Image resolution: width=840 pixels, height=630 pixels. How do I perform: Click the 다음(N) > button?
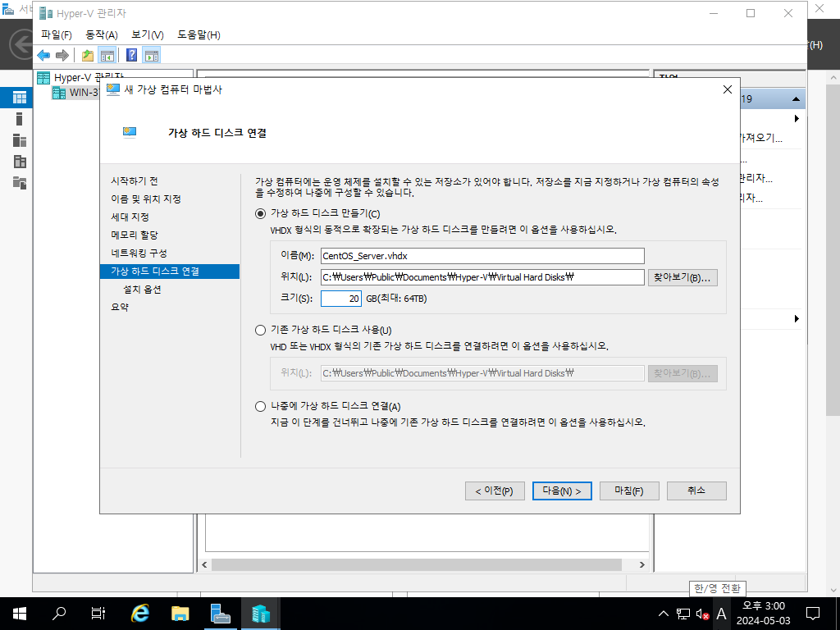562,491
